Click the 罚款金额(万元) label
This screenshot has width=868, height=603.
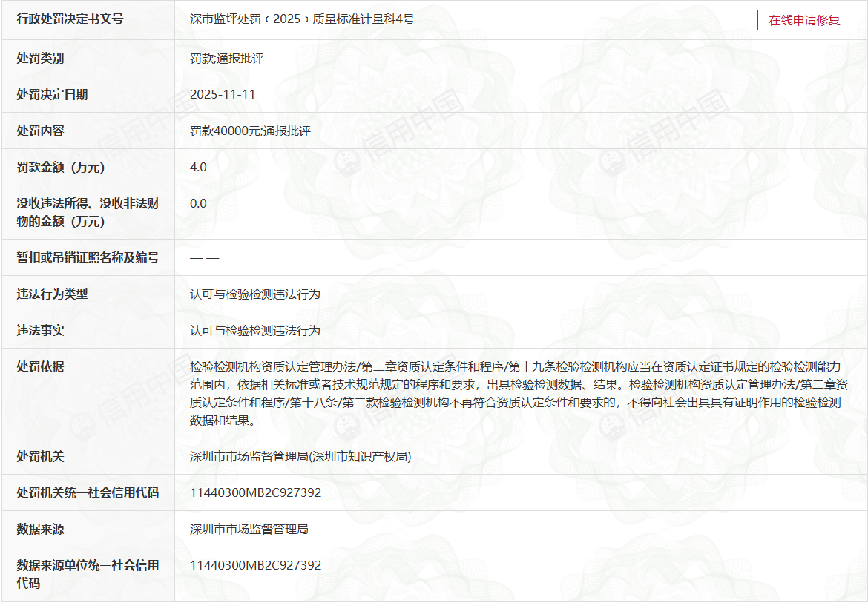(61, 167)
